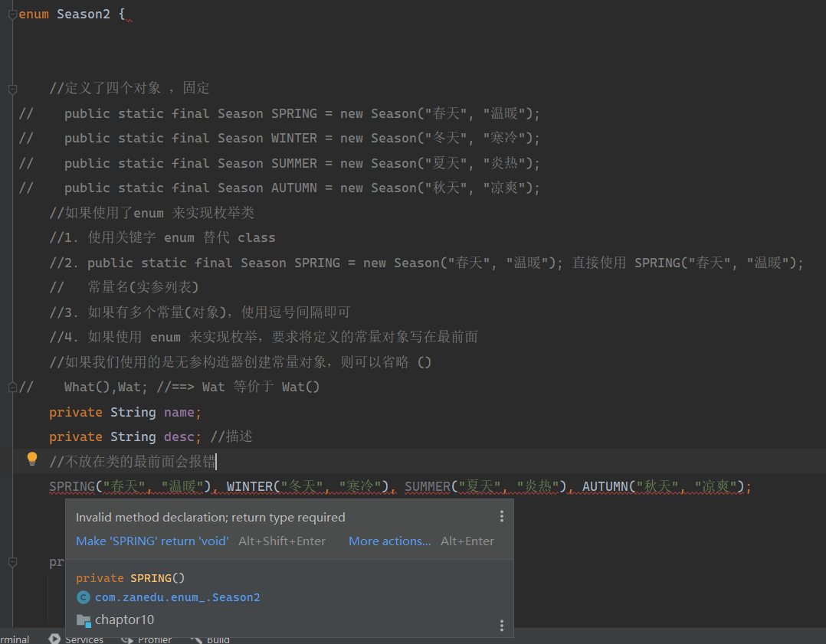Open the Services tool window tab
Image resolution: width=826 pixels, height=644 pixels.
75,639
